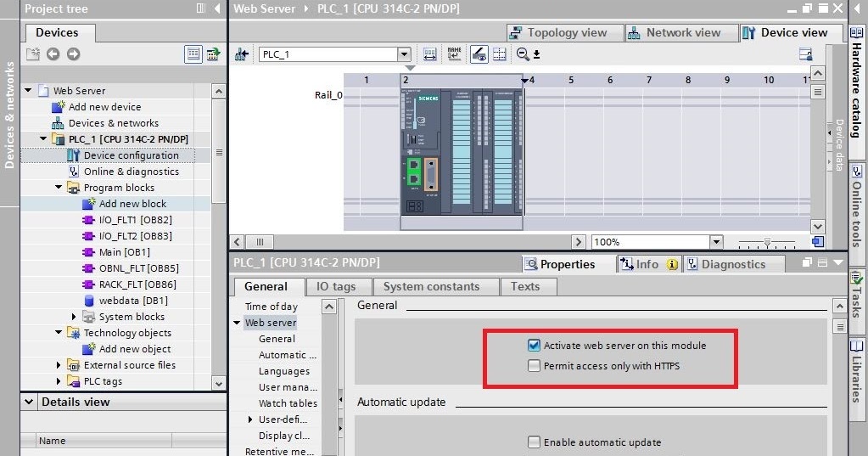Collapse Web server properties node

(237, 323)
